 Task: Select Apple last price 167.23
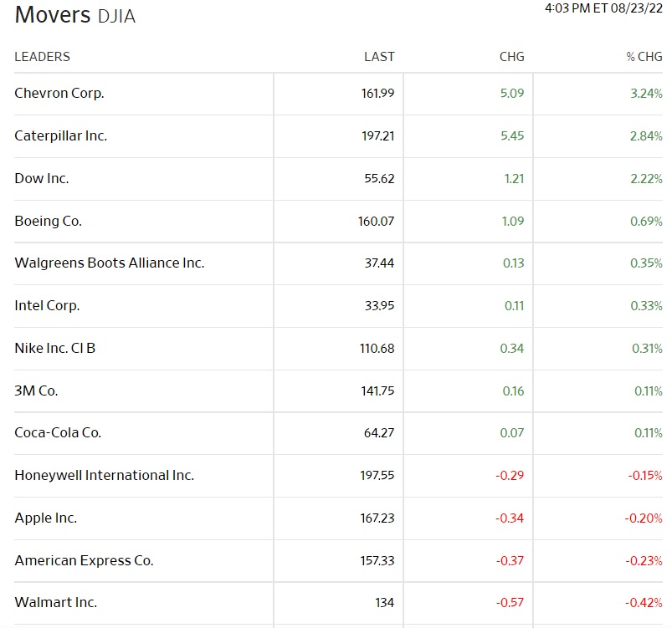pos(377,518)
